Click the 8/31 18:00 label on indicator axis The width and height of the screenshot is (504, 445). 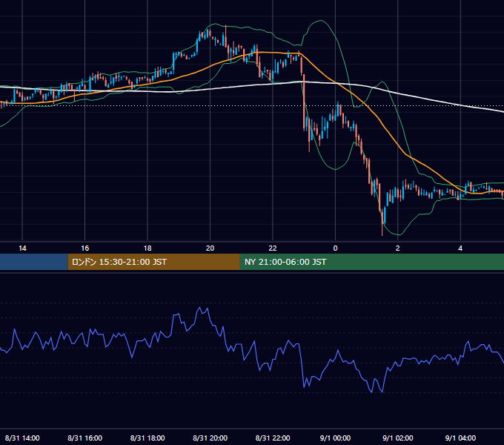tap(147, 438)
